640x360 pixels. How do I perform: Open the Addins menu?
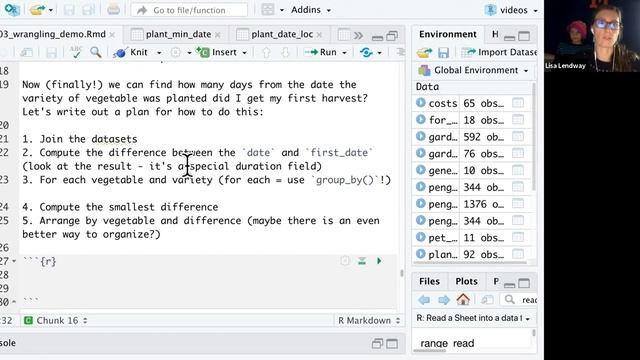(x=310, y=10)
